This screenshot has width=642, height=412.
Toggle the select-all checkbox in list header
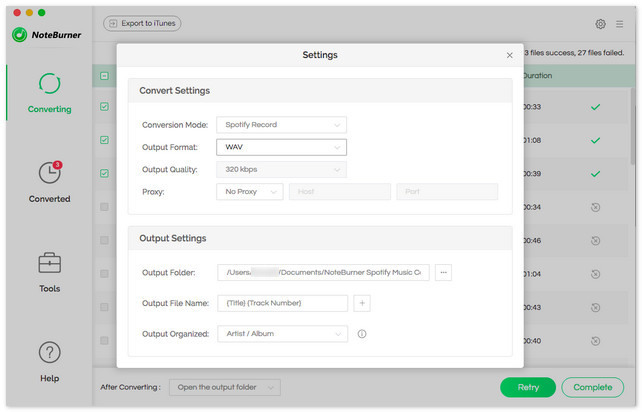pos(104,76)
